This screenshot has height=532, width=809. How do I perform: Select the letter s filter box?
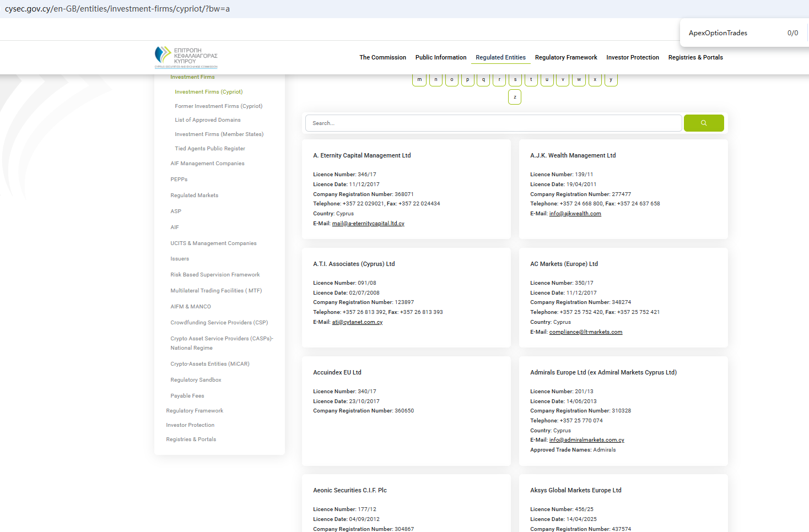tap(515, 80)
